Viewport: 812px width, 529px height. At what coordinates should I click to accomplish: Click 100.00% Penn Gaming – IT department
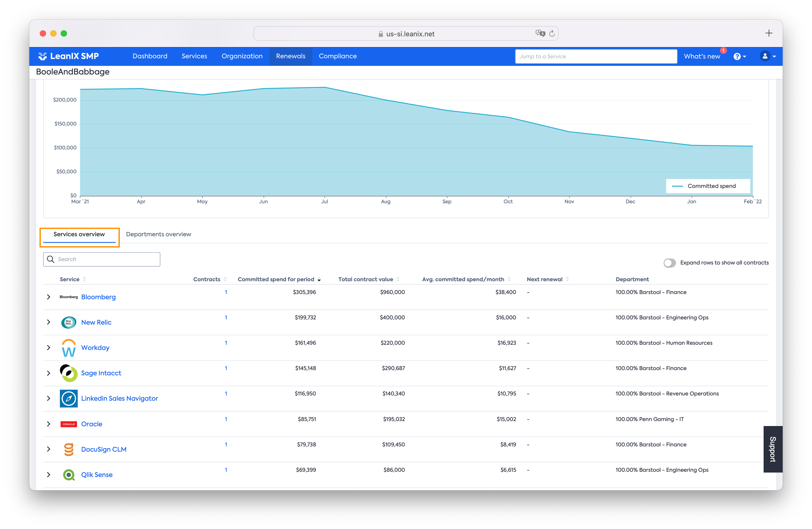click(650, 419)
